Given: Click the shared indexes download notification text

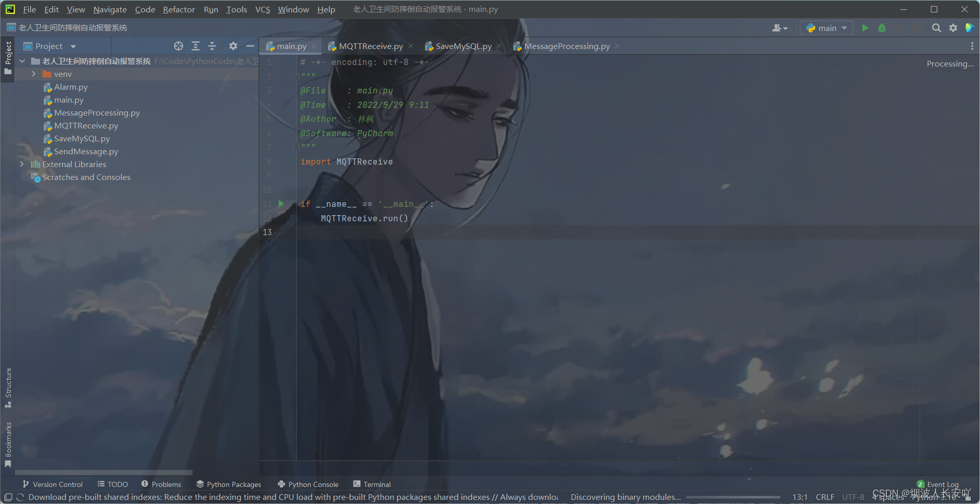Looking at the screenshot, I should pyautogui.click(x=293, y=497).
